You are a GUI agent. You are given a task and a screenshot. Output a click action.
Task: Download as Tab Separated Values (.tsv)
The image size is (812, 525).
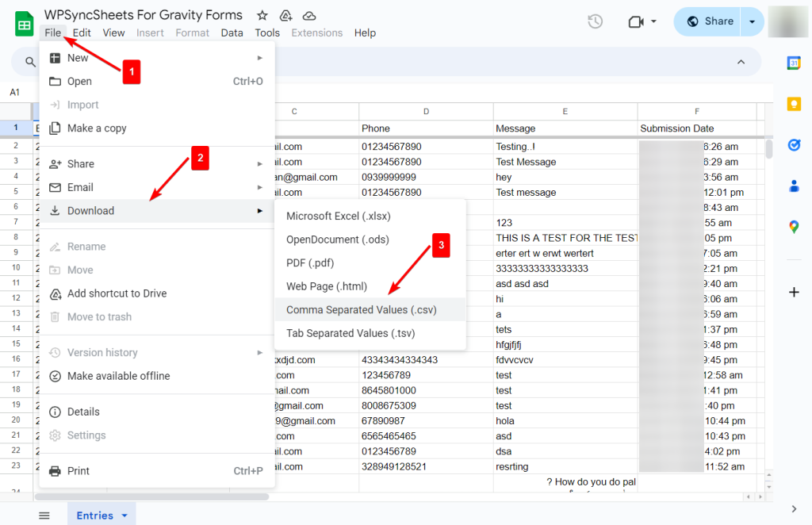click(x=370, y=333)
